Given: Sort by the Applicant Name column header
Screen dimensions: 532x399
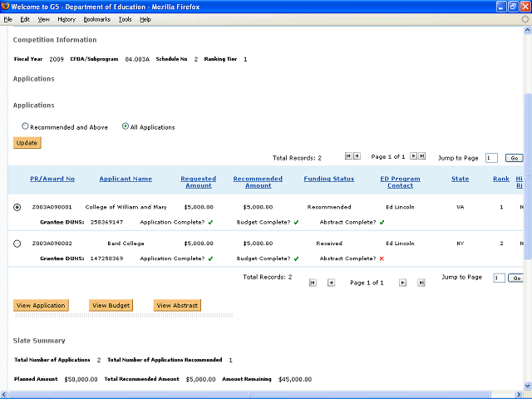Looking at the screenshot, I should pyautogui.click(x=126, y=179).
